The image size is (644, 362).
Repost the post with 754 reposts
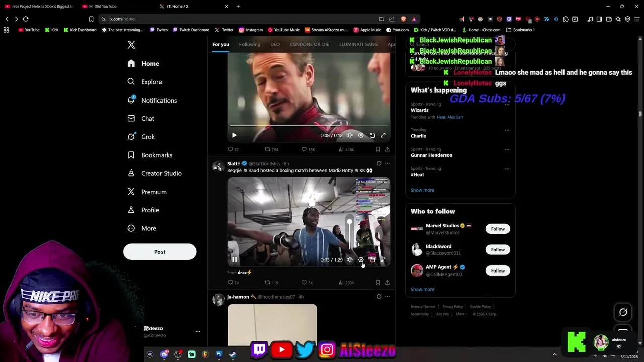click(x=271, y=149)
